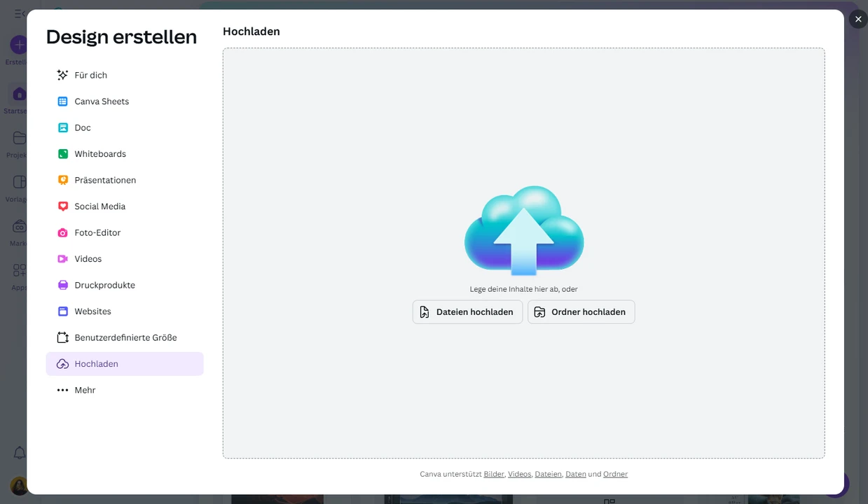
Task: Click the Hochladen cloud sidebar icon
Action: (62, 364)
